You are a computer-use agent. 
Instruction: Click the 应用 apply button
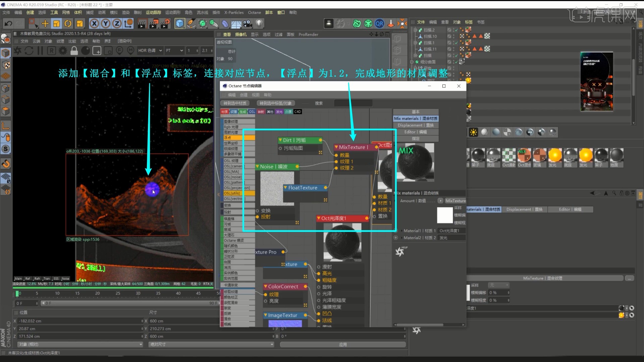tap(342, 345)
